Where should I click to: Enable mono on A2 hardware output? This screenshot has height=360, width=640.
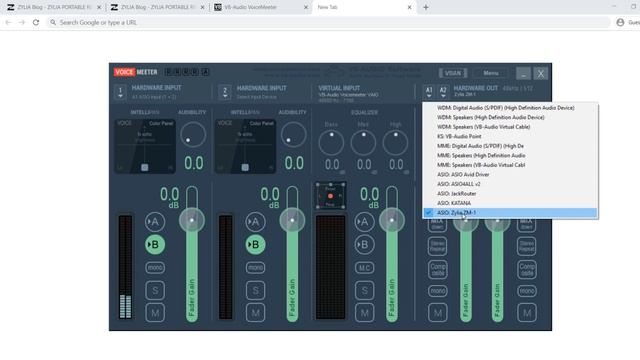click(527, 291)
